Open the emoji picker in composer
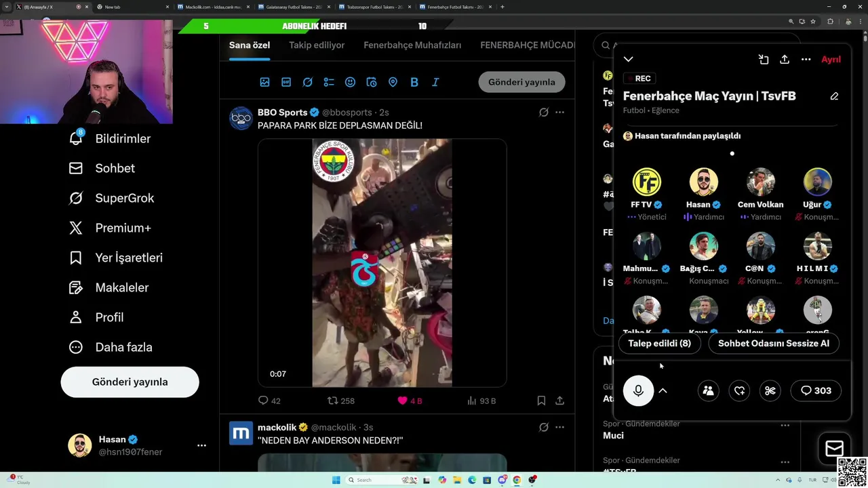 click(350, 82)
